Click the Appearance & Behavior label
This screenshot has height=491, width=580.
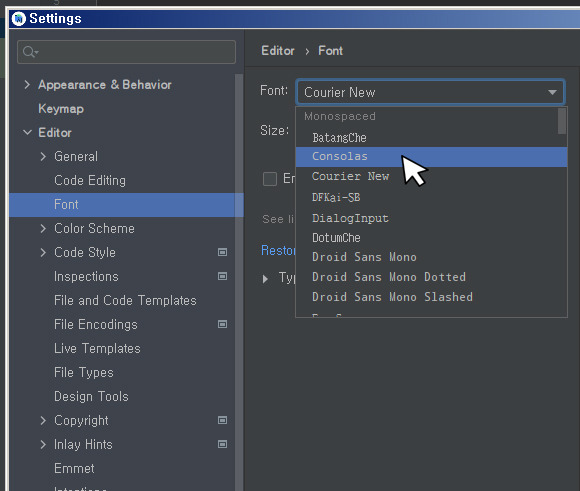click(x=105, y=85)
